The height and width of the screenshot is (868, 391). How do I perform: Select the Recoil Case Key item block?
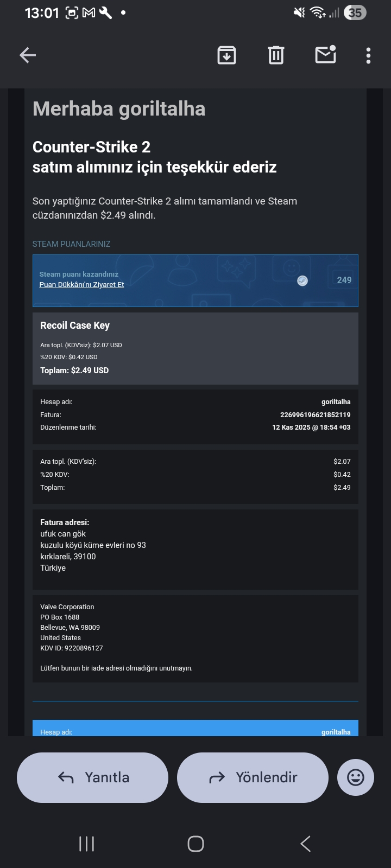coord(195,348)
